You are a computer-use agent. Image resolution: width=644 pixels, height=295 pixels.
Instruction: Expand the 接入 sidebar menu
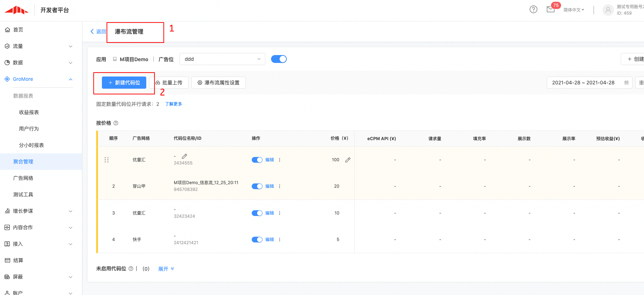pos(70,244)
